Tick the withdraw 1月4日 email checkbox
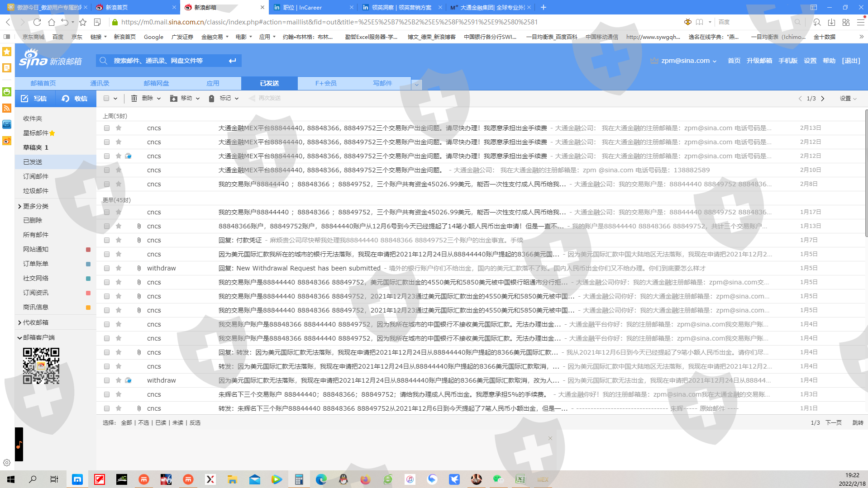 (x=107, y=380)
